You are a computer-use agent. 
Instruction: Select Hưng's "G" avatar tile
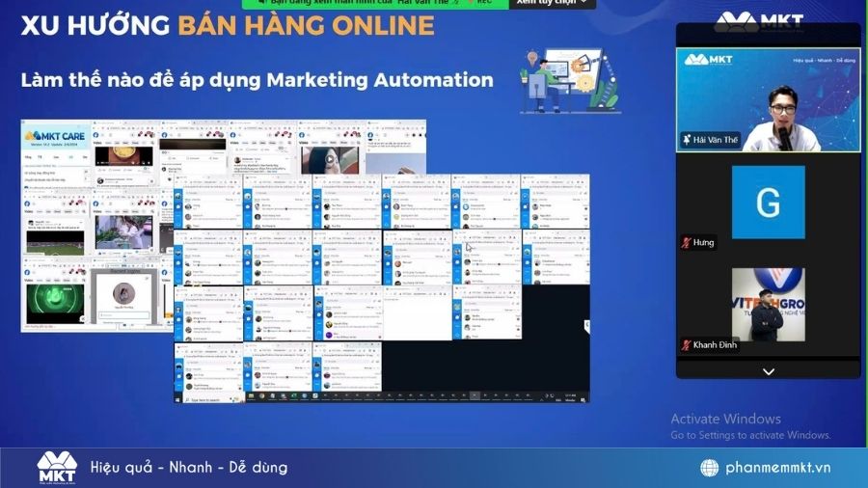pyautogui.click(x=769, y=203)
